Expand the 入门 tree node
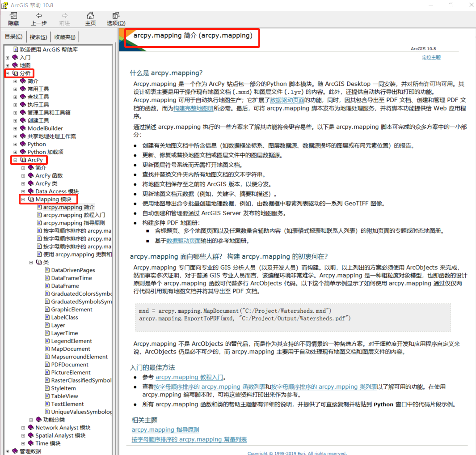Viewport: 476px width, 455px height. [x=8, y=57]
